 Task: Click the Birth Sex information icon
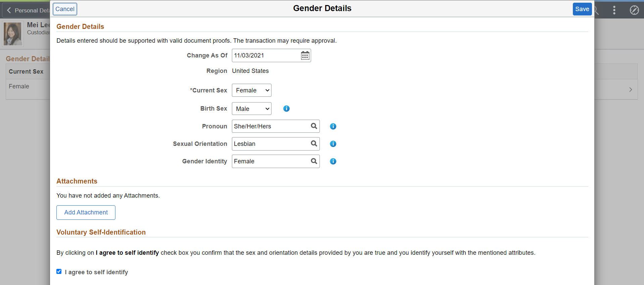(x=286, y=109)
